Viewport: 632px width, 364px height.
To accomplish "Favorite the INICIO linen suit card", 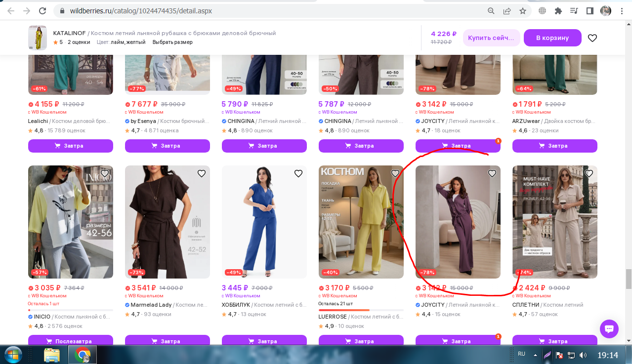I will click(x=105, y=173).
